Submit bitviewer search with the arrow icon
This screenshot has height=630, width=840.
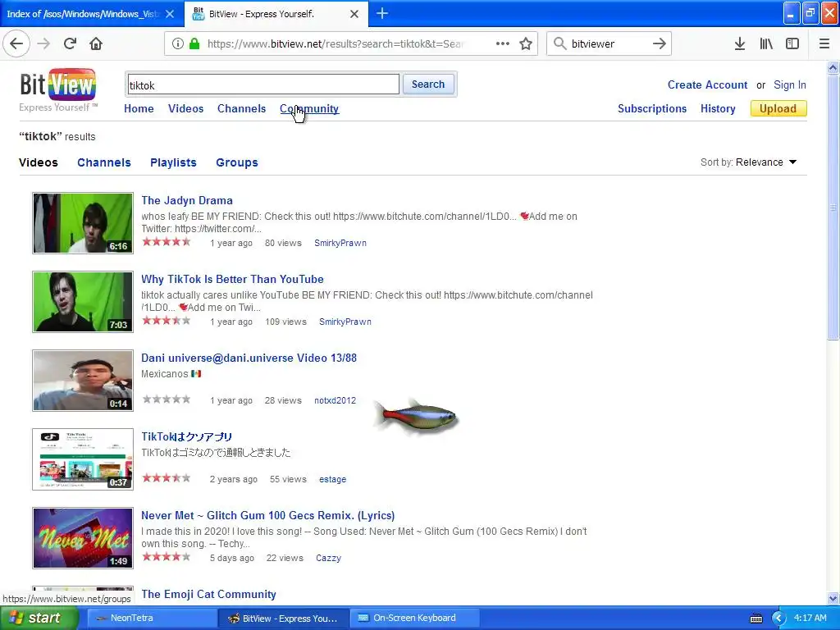[660, 43]
